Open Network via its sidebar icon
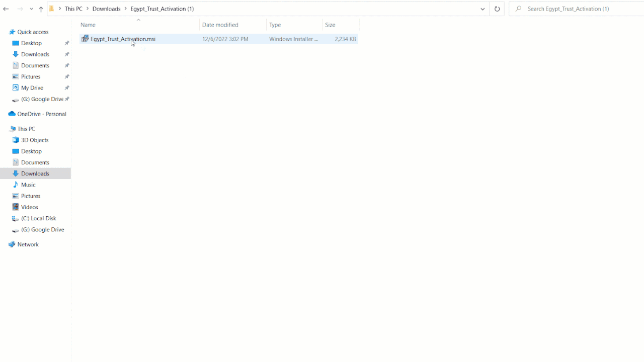Screen dimensions: 644x362 (x=12, y=244)
